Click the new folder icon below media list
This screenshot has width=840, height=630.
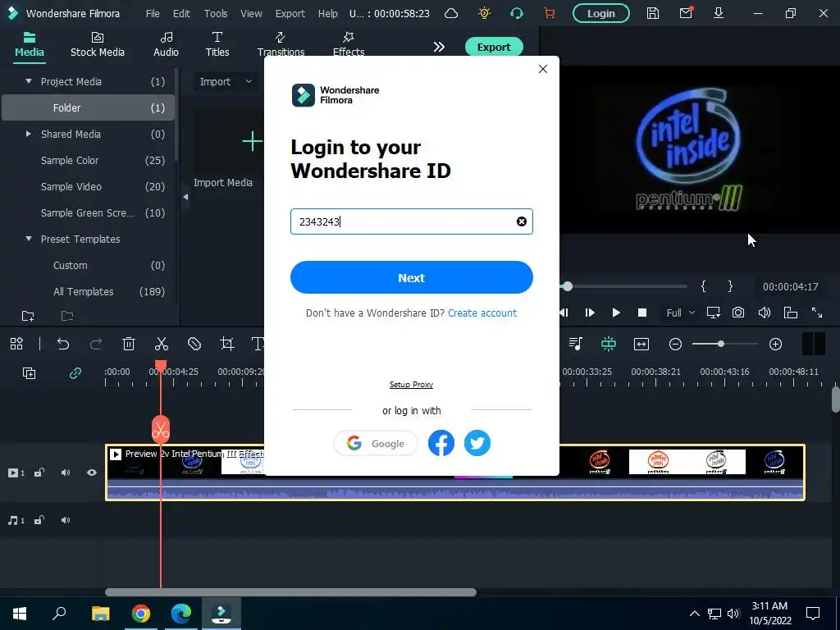[28, 316]
